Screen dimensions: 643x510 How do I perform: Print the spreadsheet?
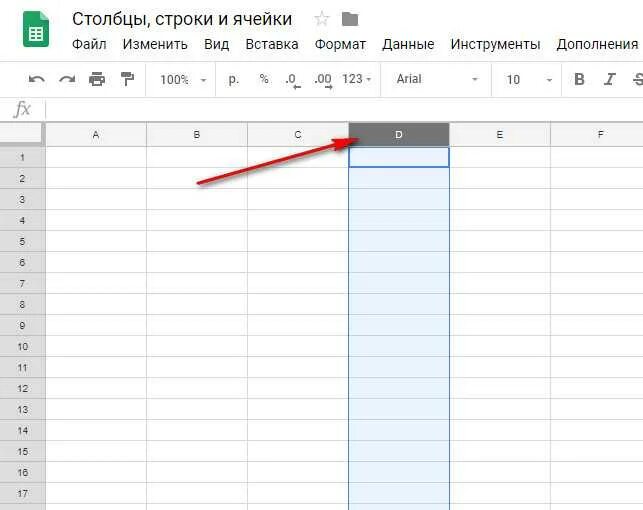[x=97, y=79]
